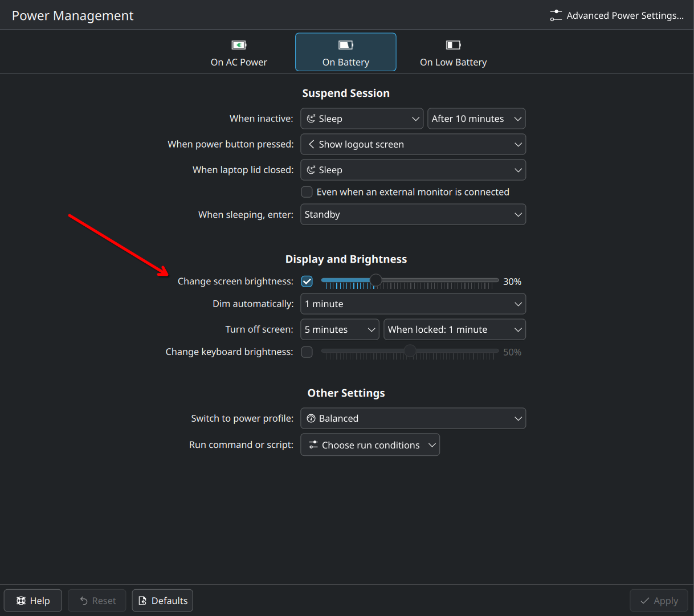Expand the When sleeping, enter Standby dropdown

[413, 215]
